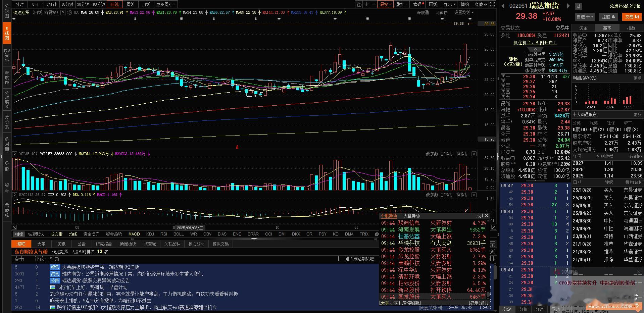Switch to 资金 tab in right panel
Viewport: 644px width, 313px height.
[583, 28]
